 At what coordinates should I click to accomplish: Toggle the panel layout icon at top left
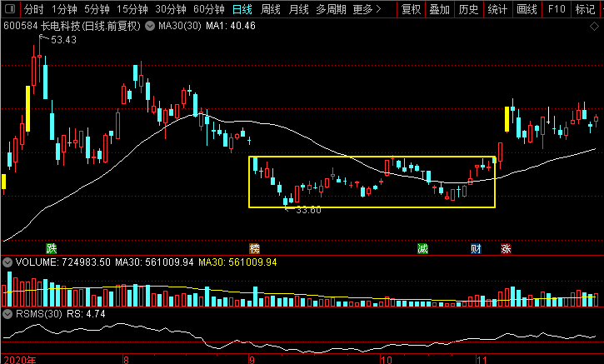(10, 8)
